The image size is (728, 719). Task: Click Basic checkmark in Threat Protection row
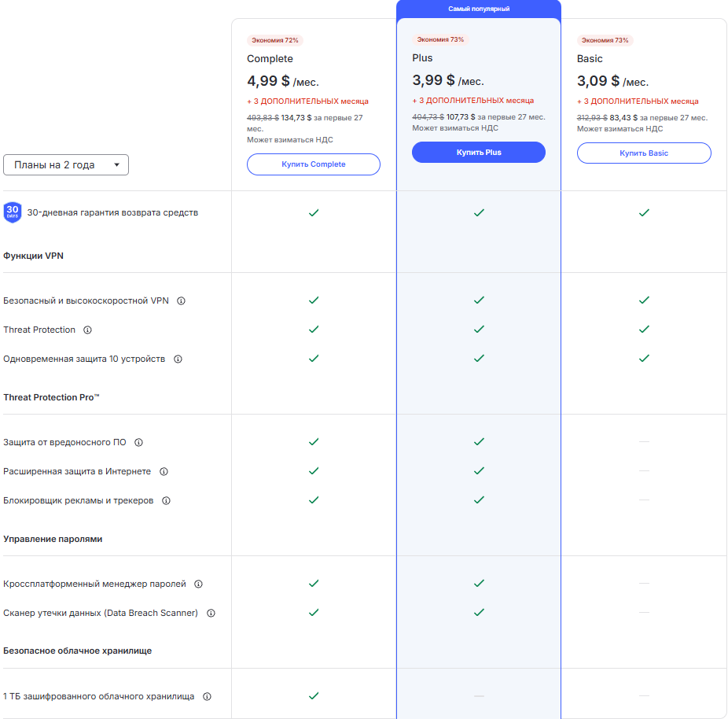coord(644,330)
